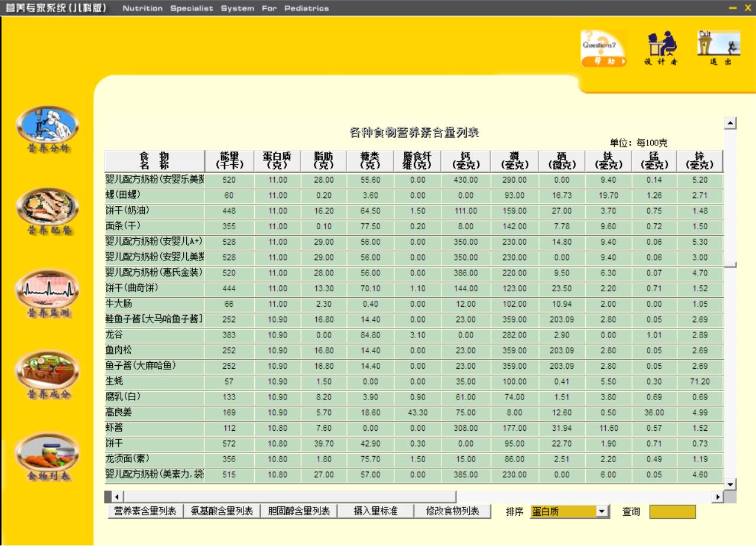Click the vertical scrollbar up arrow

tap(731, 123)
